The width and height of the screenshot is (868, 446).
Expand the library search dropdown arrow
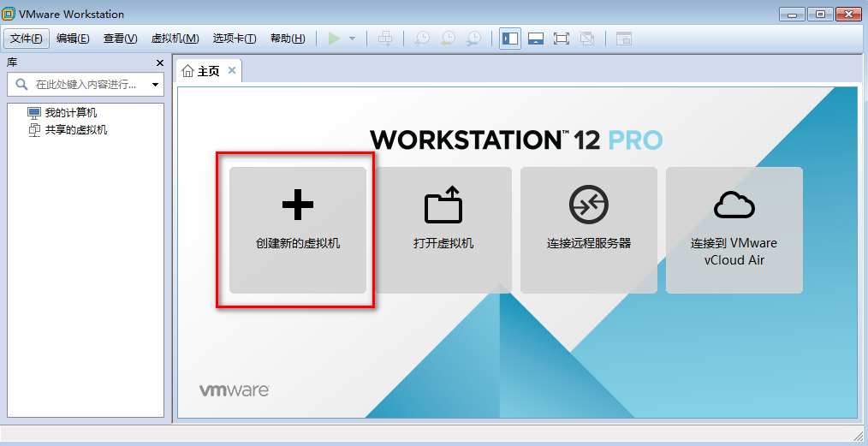click(155, 85)
